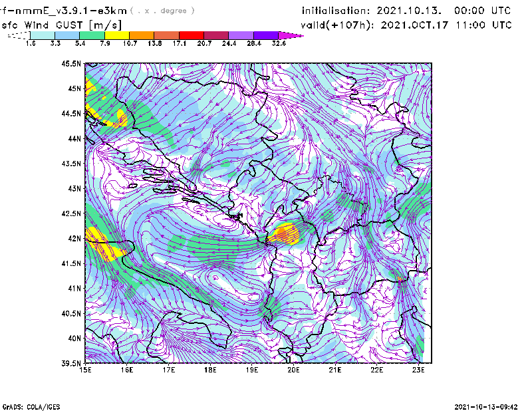This screenshot has height=411, width=532.
Task: Click the "15E" longitude label
Action: point(85,370)
